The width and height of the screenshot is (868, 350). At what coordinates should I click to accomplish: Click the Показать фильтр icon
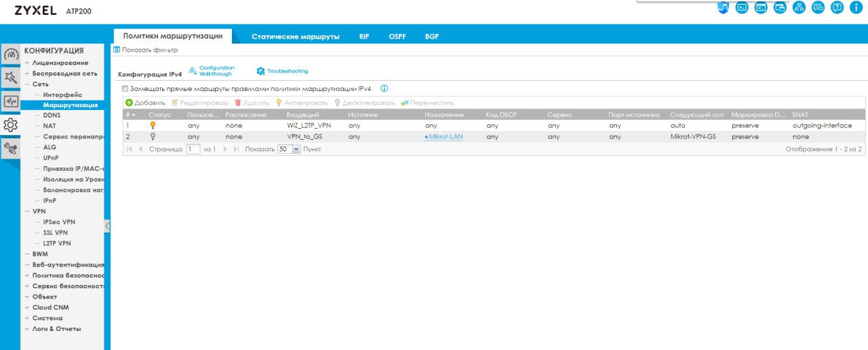(116, 50)
